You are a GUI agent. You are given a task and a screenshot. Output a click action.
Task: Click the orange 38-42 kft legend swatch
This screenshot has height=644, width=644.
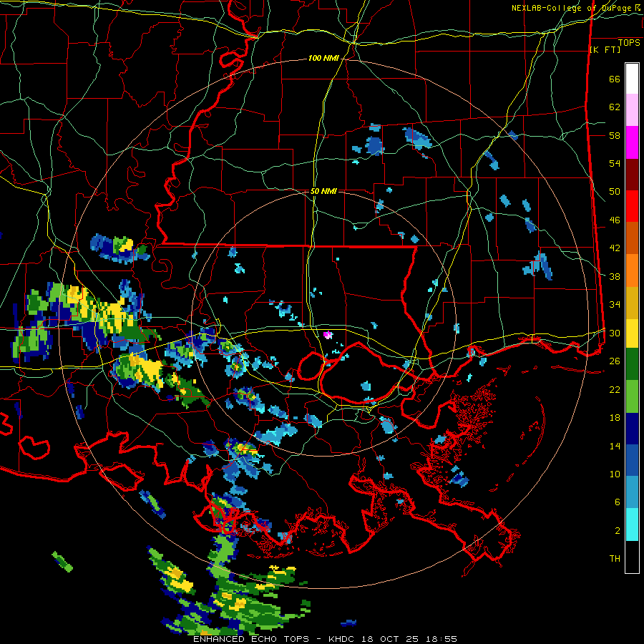coord(632,270)
